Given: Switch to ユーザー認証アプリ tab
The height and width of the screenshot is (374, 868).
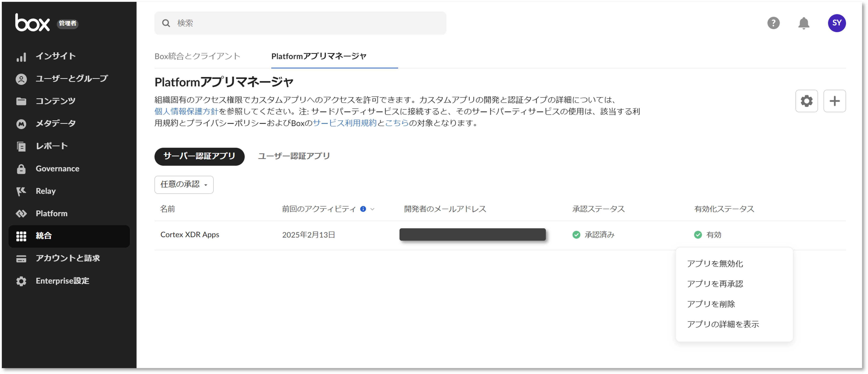Looking at the screenshot, I should [294, 156].
